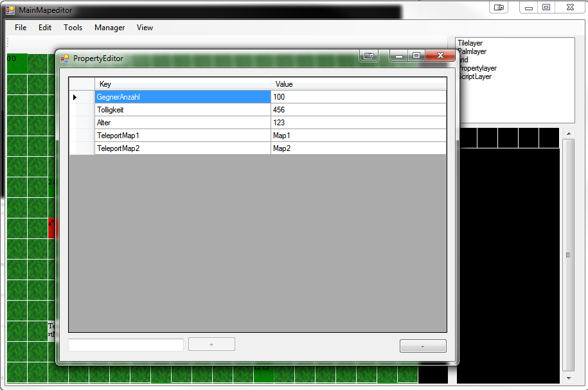The image size is (588, 390).
Task: Click the PropertyEditor window title icon
Action: [64, 58]
